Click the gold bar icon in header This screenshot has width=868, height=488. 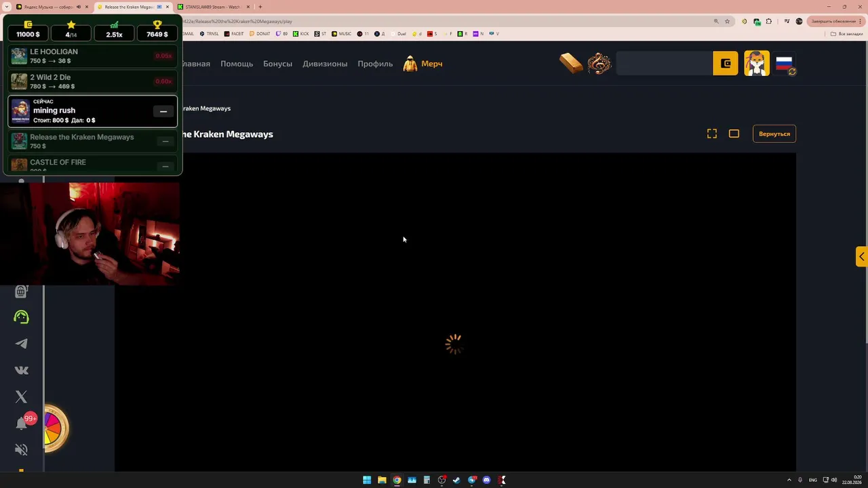click(571, 64)
